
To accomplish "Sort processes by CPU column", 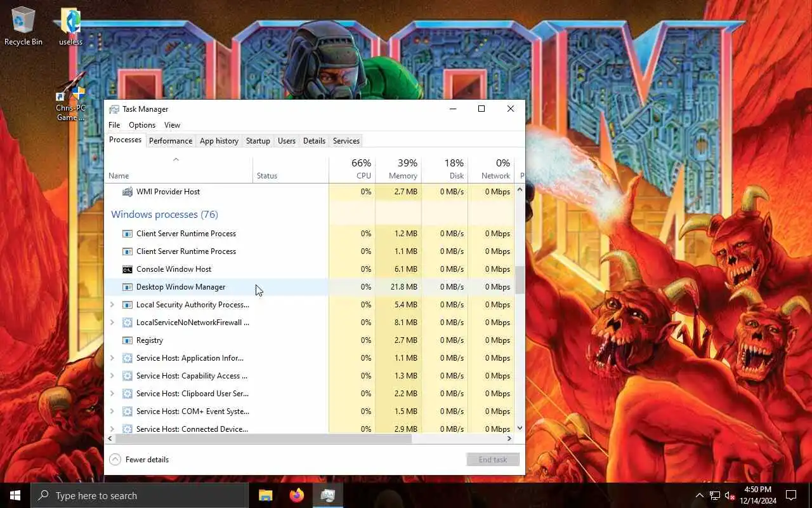I will [x=352, y=169].
